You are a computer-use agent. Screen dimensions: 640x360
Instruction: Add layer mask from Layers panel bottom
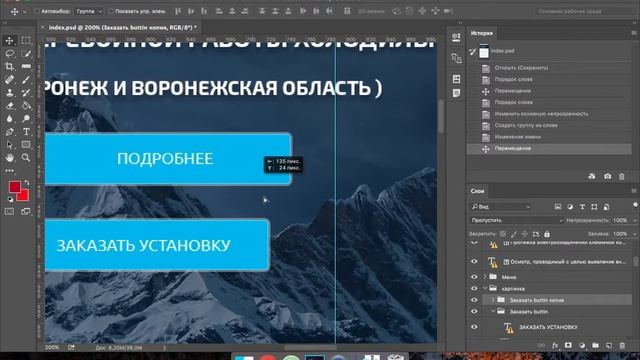568,345
